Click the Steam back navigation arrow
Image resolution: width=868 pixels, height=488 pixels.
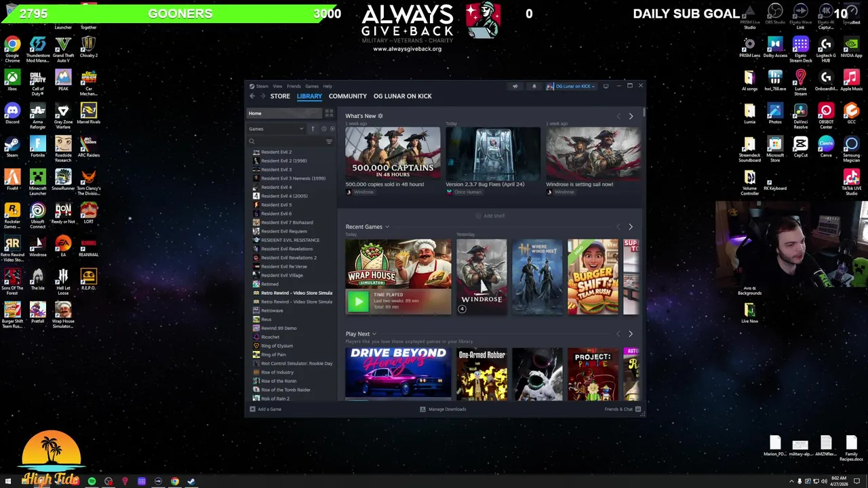click(252, 96)
